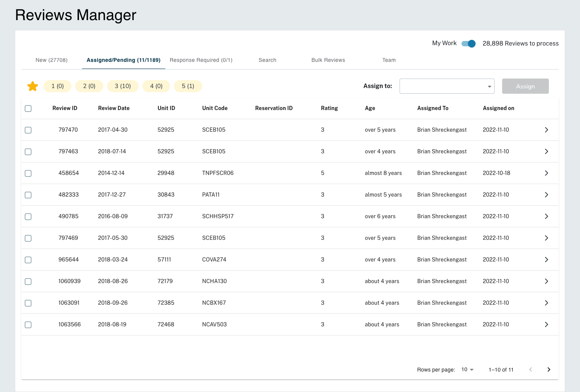This screenshot has width=580, height=392.
Task: Click the gold star rating filter icon
Action: (33, 87)
